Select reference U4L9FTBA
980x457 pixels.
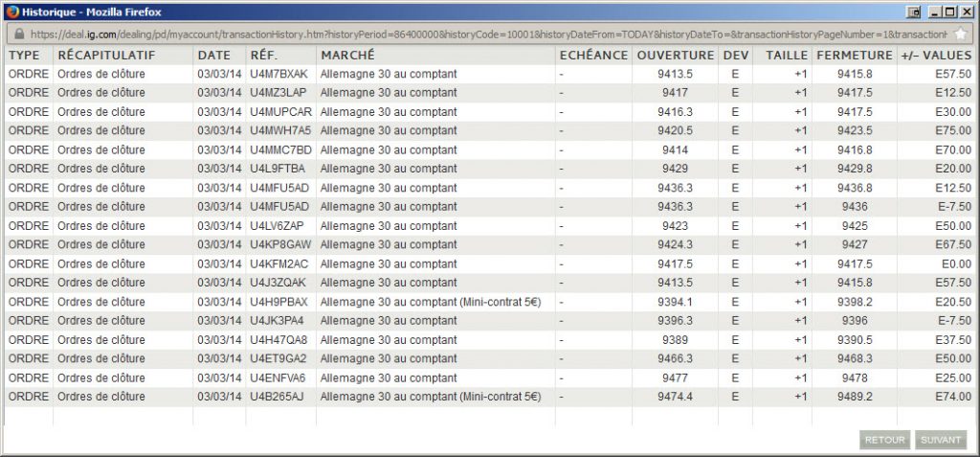[278, 169]
